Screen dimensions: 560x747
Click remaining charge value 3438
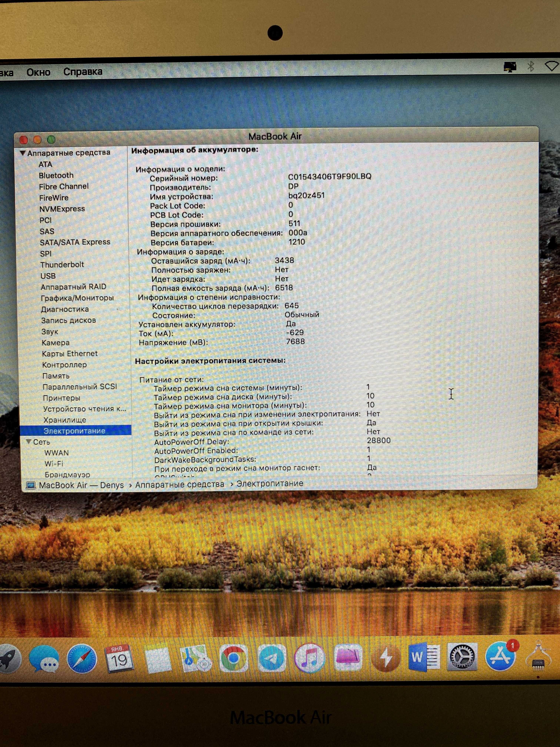[x=285, y=260]
